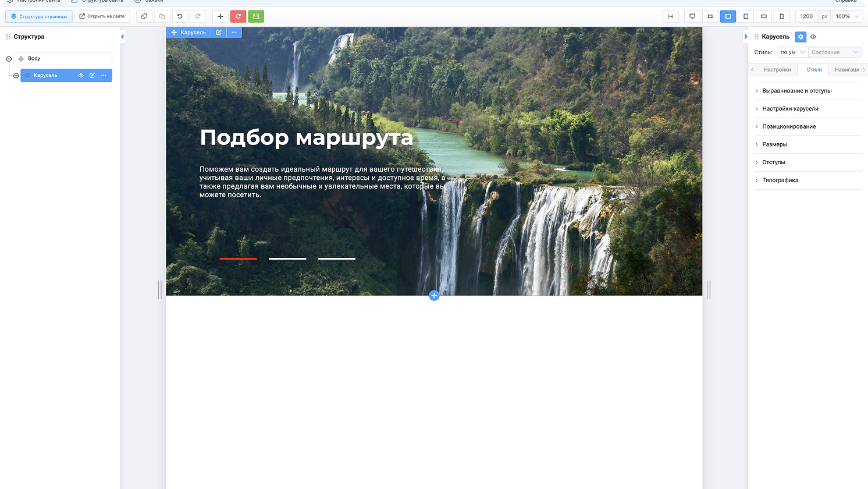The width and height of the screenshot is (868, 489).
Task: Collapse the left structure panel with the blue arrow
Action: tap(122, 37)
